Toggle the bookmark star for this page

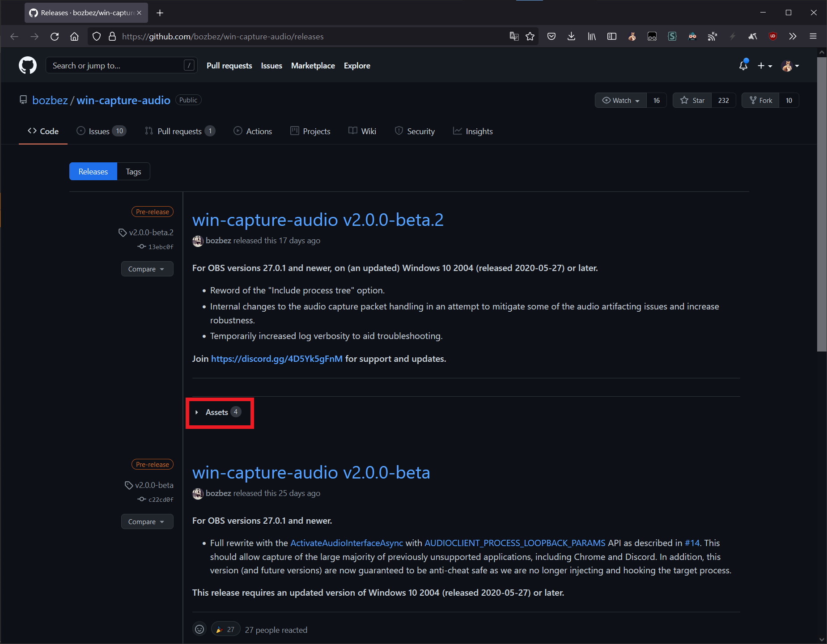(x=530, y=36)
